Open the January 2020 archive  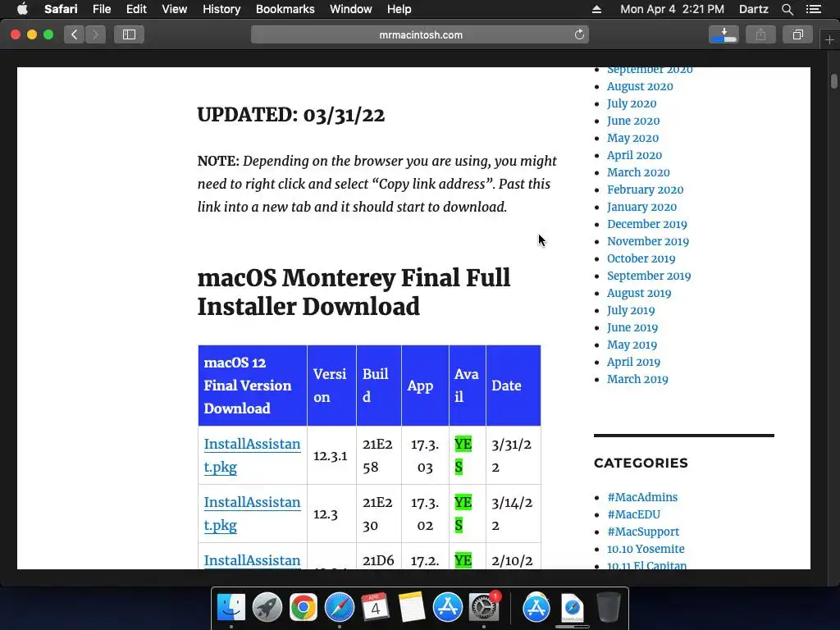click(x=641, y=206)
